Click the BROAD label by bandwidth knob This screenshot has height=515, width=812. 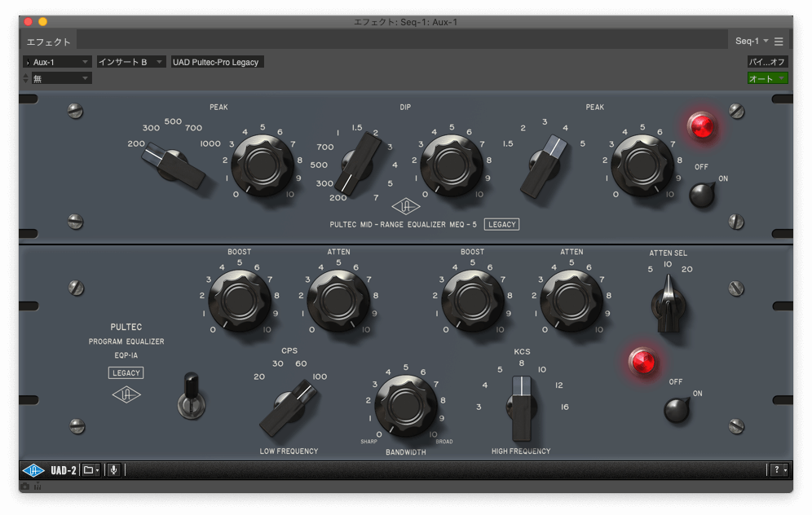point(444,442)
